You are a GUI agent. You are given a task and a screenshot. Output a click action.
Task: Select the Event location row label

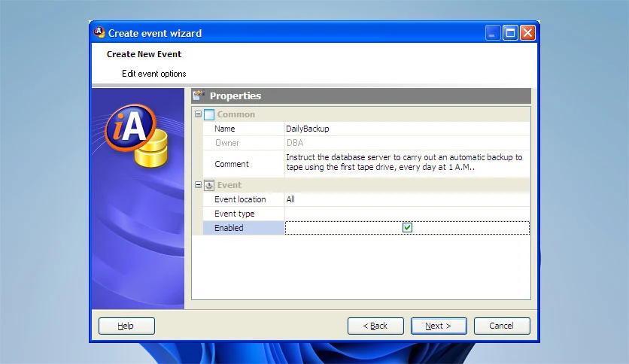[x=244, y=199]
